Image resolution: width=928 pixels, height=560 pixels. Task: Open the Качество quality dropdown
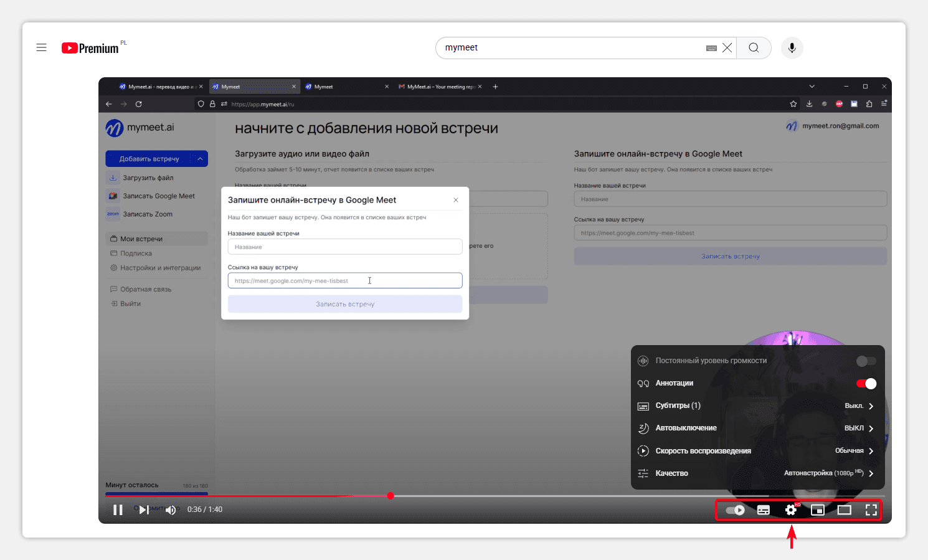[757, 473]
